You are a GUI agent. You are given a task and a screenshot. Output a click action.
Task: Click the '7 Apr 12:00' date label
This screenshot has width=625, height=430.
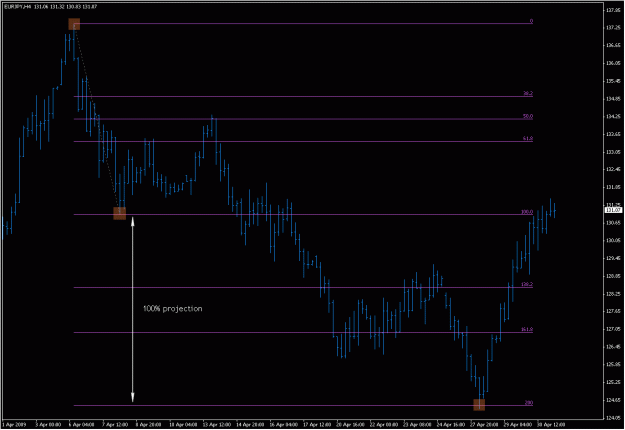point(116,424)
